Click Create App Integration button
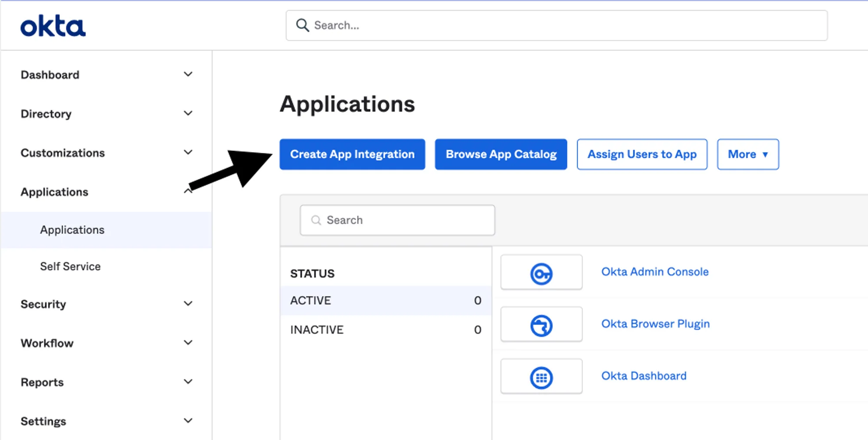The width and height of the screenshot is (868, 440). point(352,154)
